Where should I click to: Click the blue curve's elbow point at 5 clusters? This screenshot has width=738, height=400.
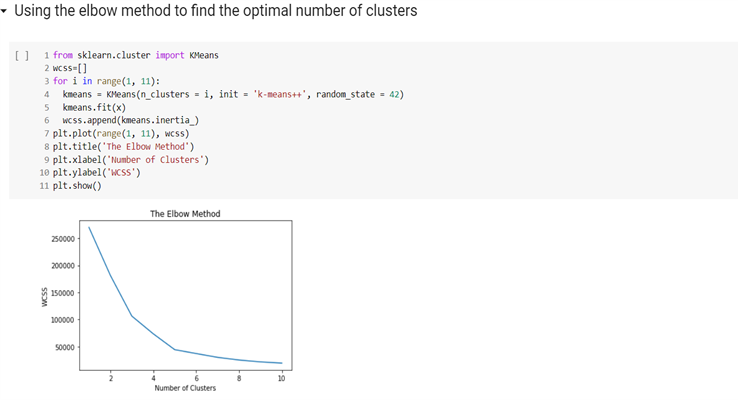click(x=175, y=349)
